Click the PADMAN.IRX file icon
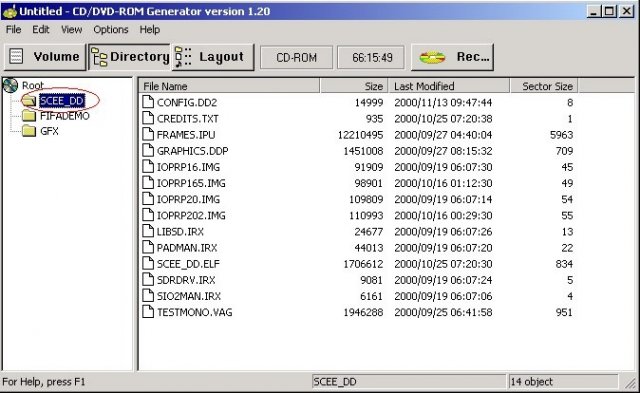Viewport: 640px width, 393px height. (148, 247)
